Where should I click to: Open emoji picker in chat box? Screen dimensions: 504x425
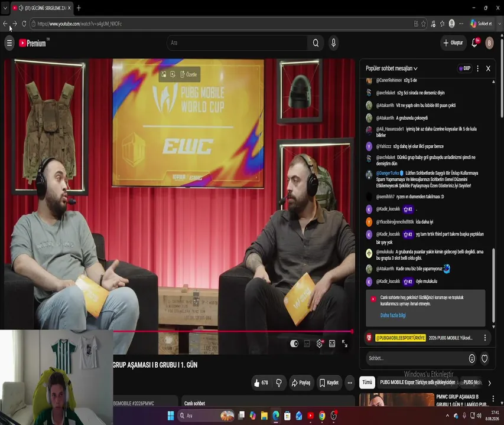click(x=472, y=358)
